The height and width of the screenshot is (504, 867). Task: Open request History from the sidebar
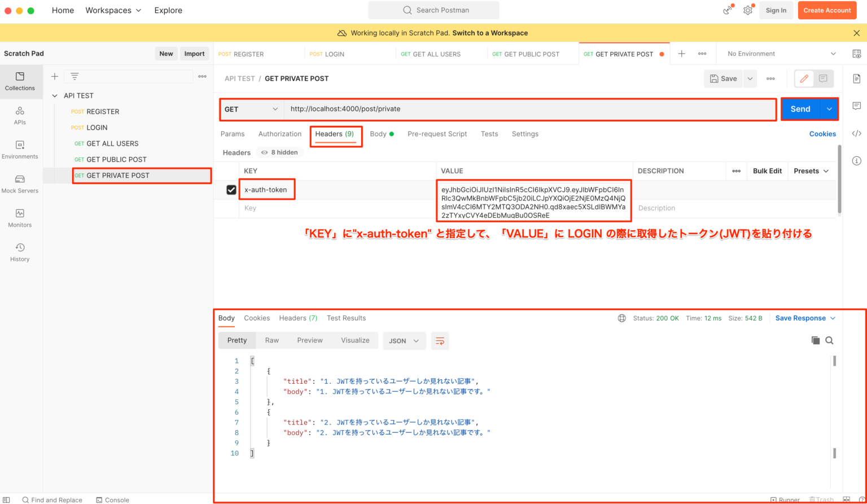pos(20,251)
